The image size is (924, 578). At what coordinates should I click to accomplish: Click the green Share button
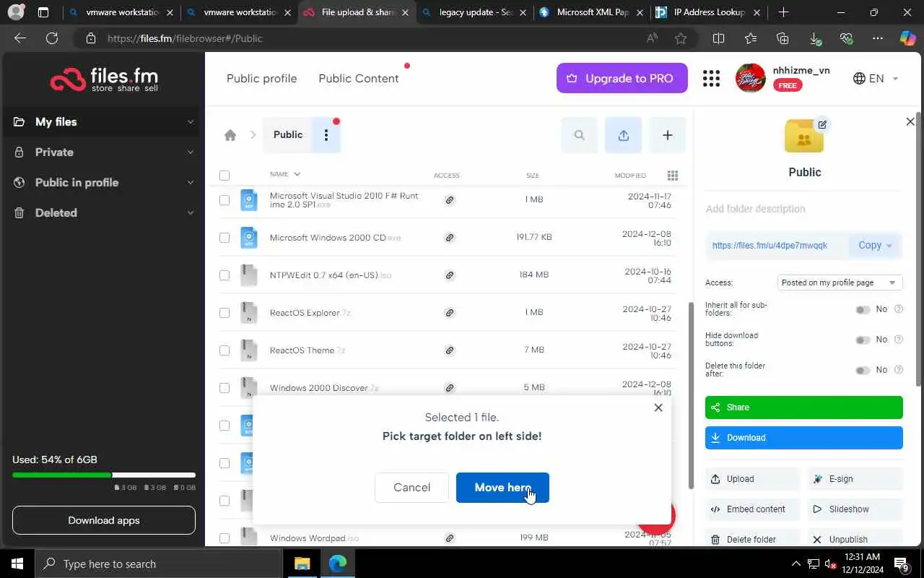(x=804, y=407)
